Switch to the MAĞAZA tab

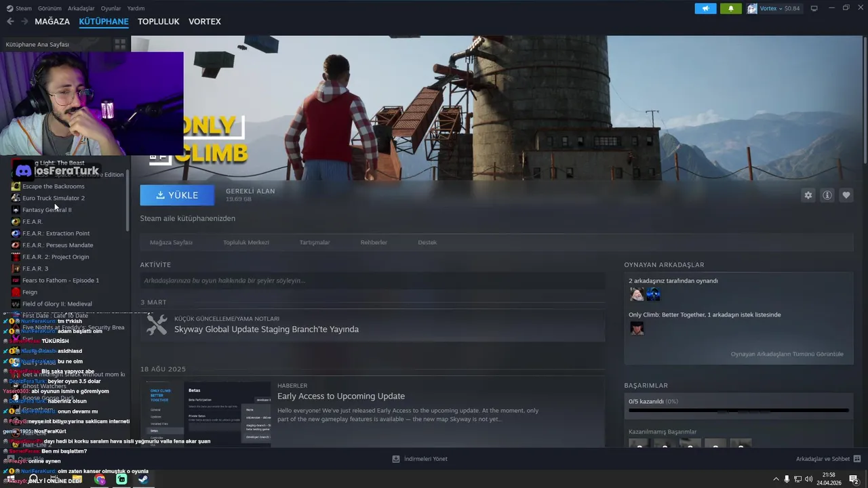click(52, 22)
